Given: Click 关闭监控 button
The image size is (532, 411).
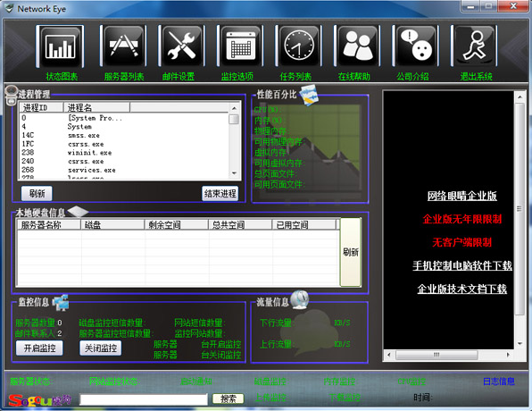Looking at the screenshot, I should pos(101,348).
